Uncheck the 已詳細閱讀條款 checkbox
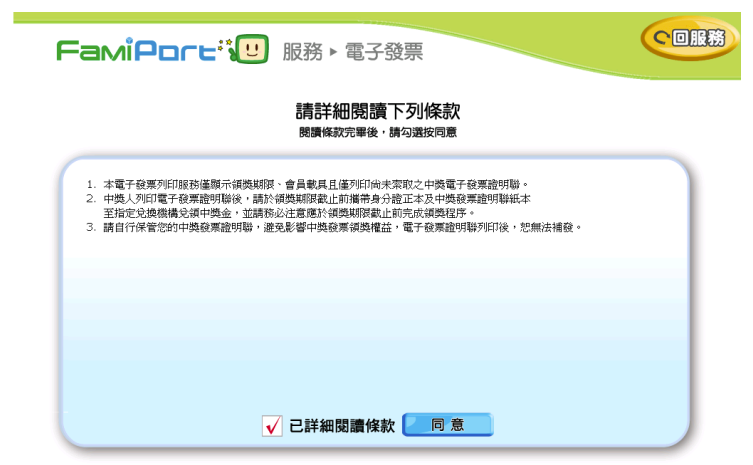Viewport: 753px width, 465px height. [271, 426]
